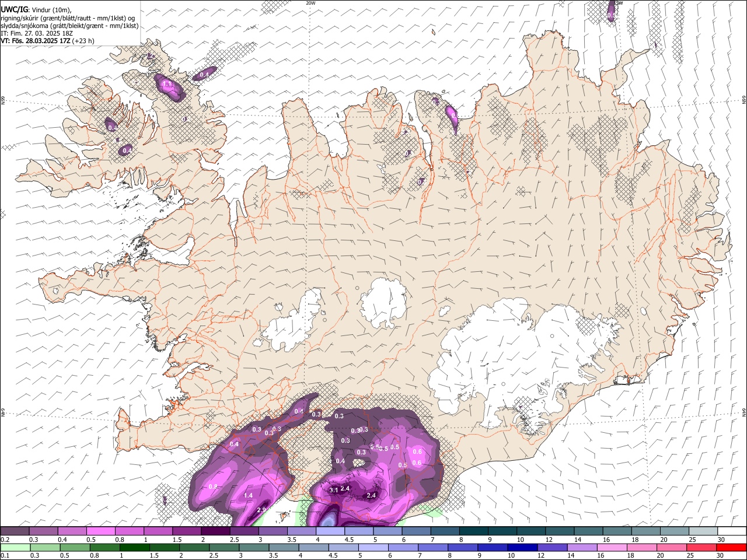
Task: Click the "1.4" precipitation value on the map
Action: pos(248,495)
